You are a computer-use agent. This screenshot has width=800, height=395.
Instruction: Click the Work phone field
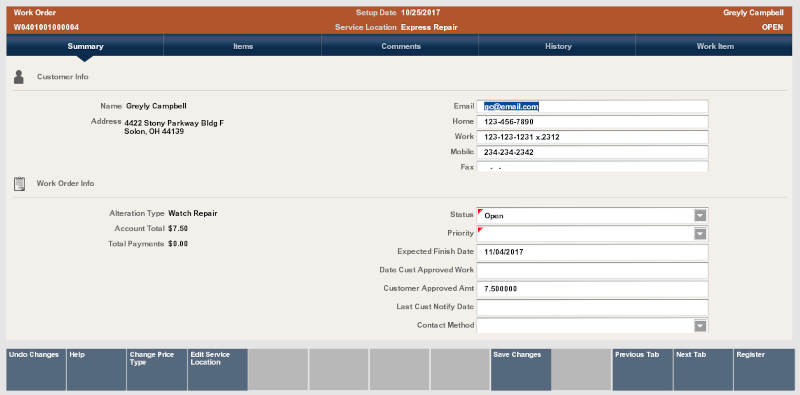click(x=592, y=137)
